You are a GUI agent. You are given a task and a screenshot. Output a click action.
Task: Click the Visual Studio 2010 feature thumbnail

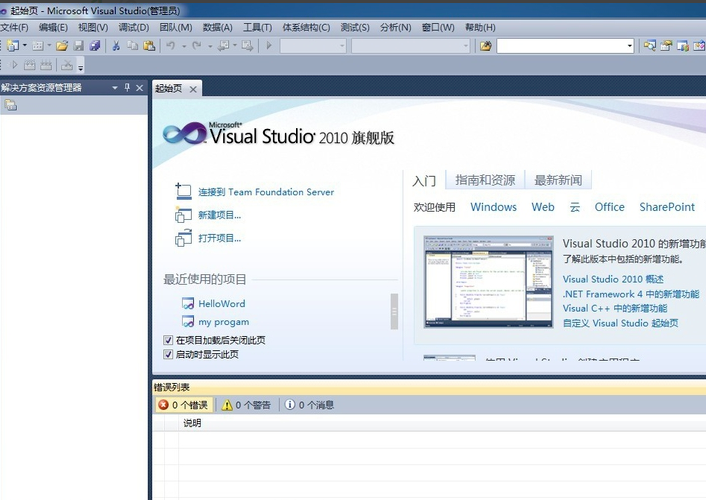487,282
